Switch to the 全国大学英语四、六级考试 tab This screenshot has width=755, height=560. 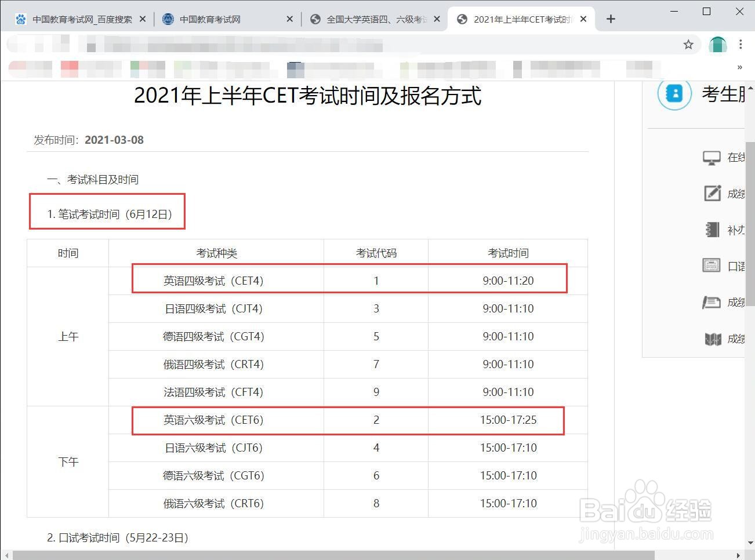pos(375,19)
